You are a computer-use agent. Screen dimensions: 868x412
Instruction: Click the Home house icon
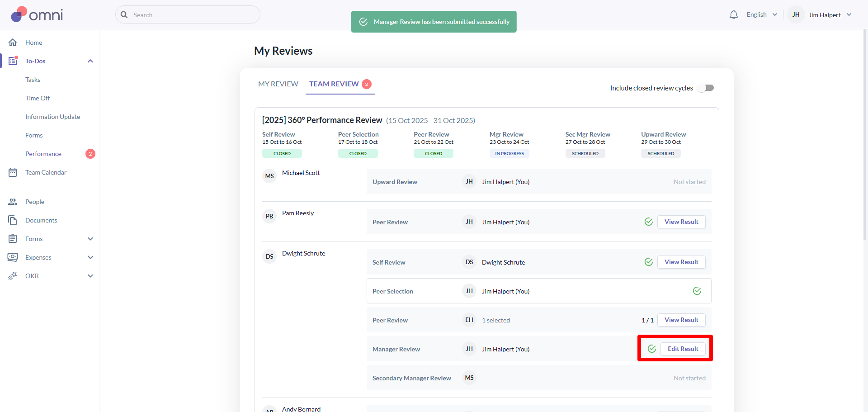(x=13, y=43)
